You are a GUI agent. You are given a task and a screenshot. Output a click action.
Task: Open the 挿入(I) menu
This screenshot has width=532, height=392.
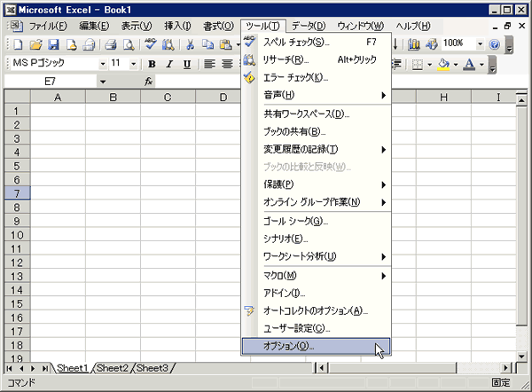(x=177, y=26)
